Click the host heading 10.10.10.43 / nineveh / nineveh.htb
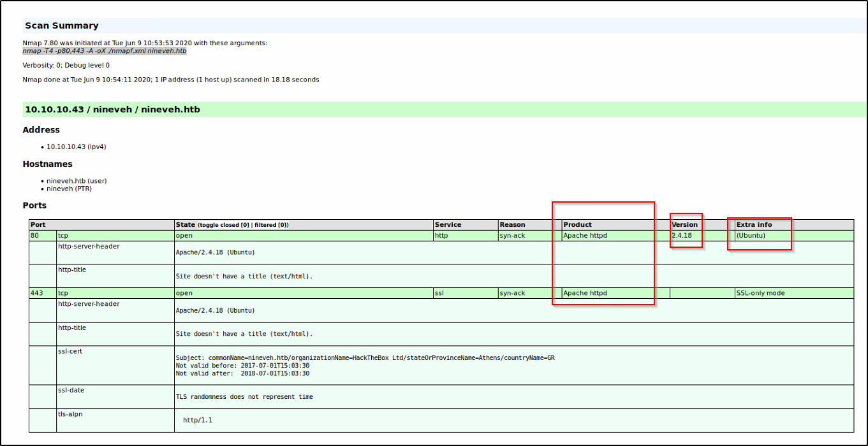The height and width of the screenshot is (446, 868). click(113, 110)
